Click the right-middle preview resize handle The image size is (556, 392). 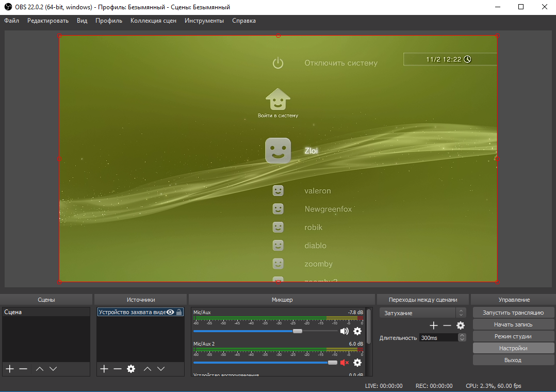497,159
